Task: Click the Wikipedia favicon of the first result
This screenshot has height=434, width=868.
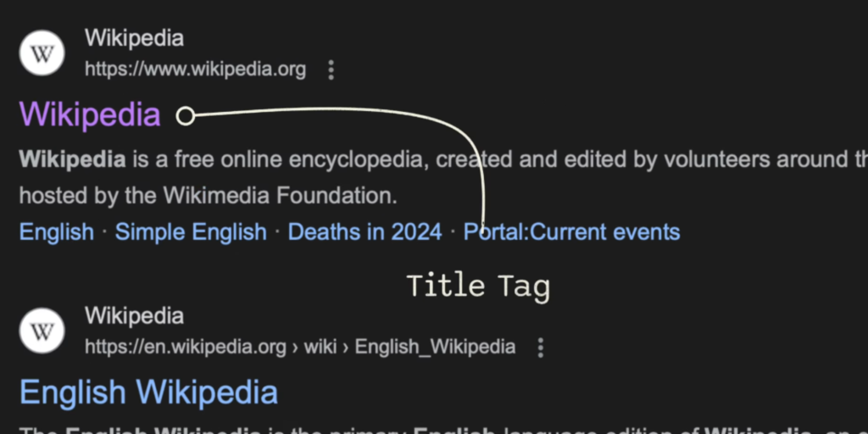Action: (x=42, y=53)
